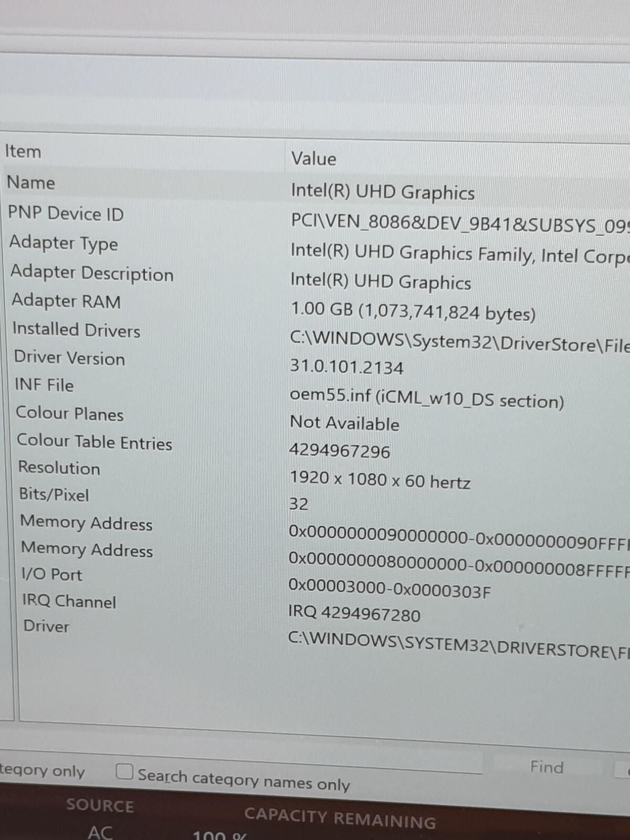The width and height of the screenshot is (630, 840).
Task: Select the 'Name' row label
Action: (31, 183)
